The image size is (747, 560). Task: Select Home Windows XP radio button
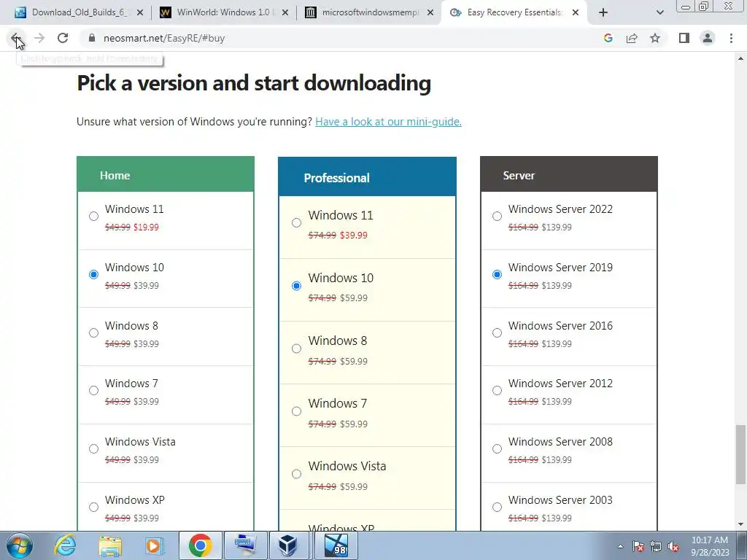[94, 507]
